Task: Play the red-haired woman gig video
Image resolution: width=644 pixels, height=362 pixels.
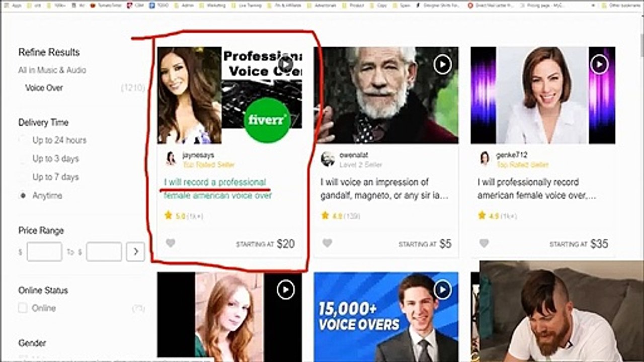Action: 286,290
